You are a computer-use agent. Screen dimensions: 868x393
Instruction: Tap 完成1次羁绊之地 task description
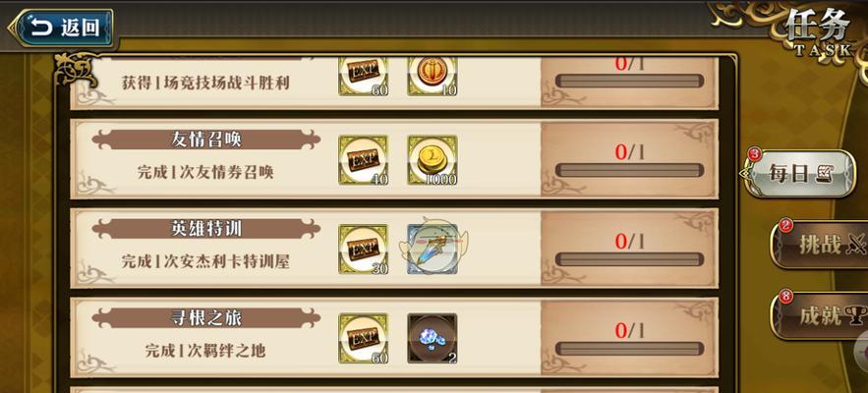[x=205, y=351]
